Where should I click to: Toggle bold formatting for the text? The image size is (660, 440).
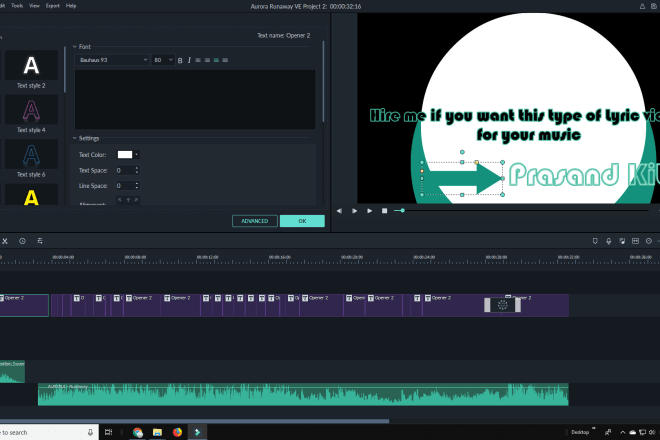click(180, 60)
